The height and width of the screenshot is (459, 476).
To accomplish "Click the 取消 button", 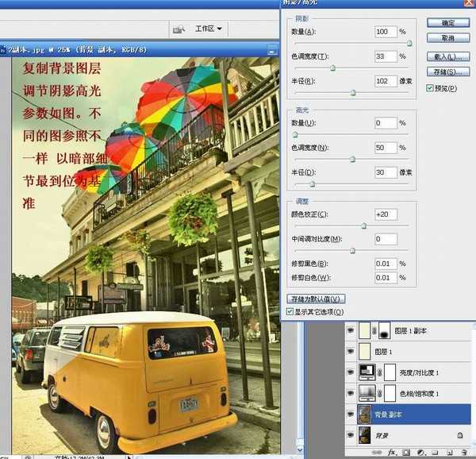I will click(x=447, y=38).
